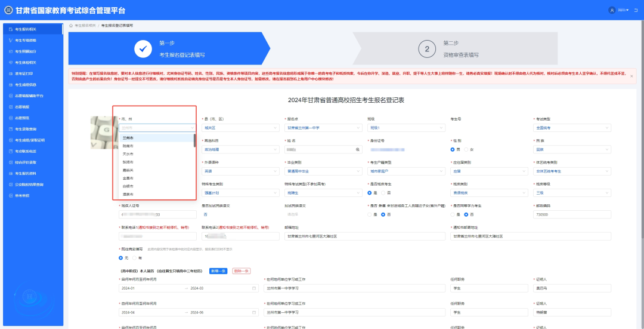Click the 考生专项资格 sidebar icon
This screenshot has width=644, height=329.
pyautogui.click(x=10, y=40)
